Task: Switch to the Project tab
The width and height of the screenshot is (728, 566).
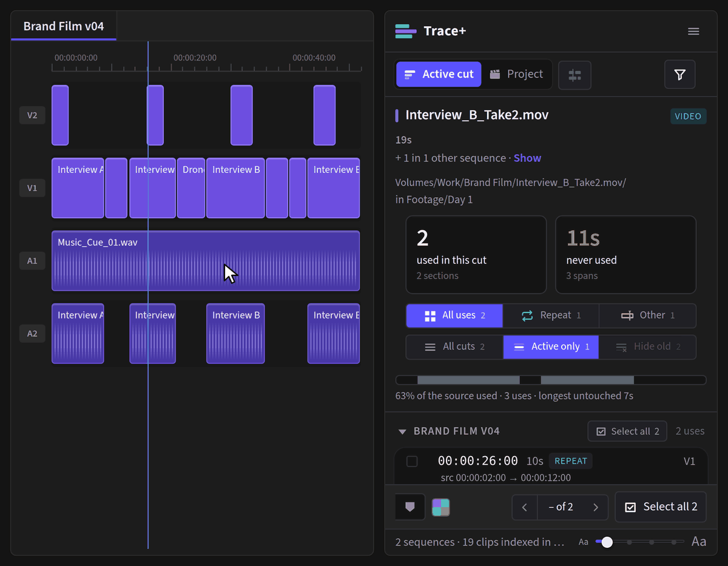Action: (x=516, y=74)
